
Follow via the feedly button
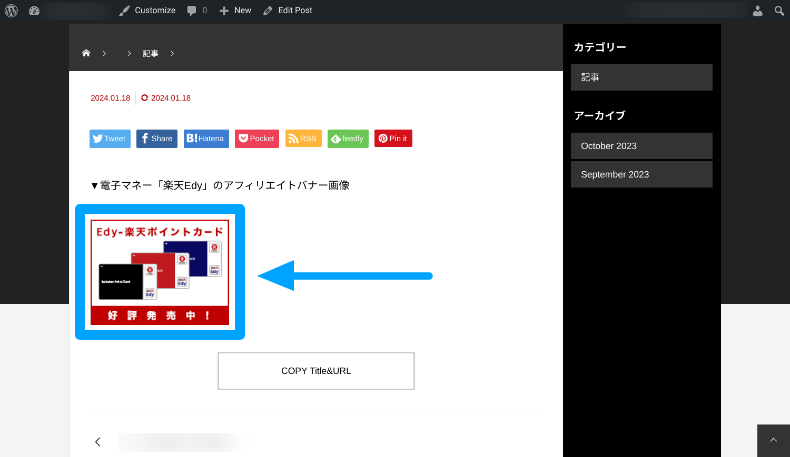tap(348, 139)
